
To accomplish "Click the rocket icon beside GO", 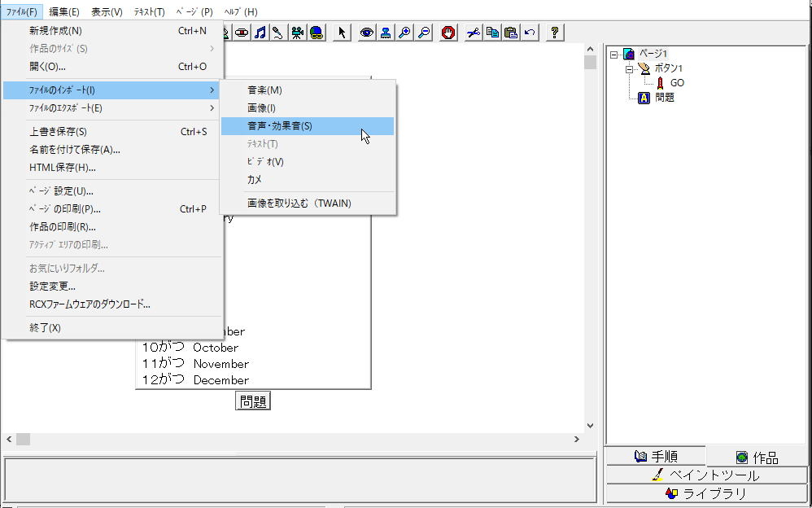I will 660,82.
